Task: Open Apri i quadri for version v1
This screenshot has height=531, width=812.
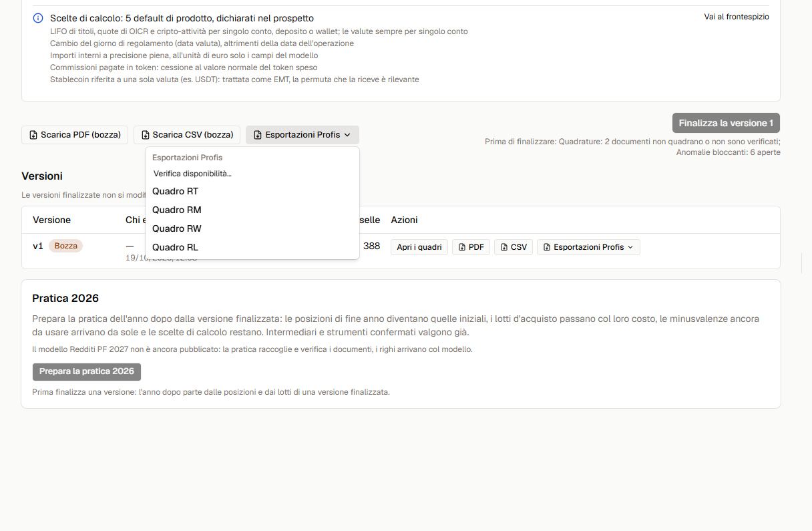Action: click(x=419, y=247)
